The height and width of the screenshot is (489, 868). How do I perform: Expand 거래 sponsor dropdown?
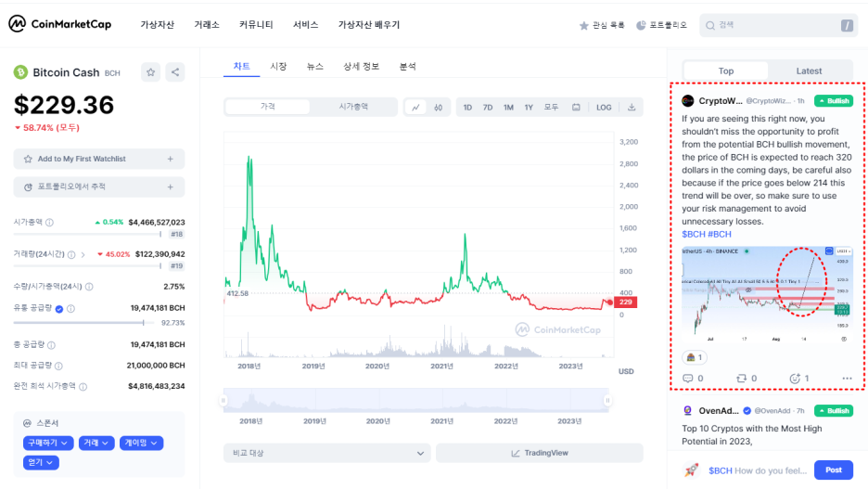coord(96,443)
